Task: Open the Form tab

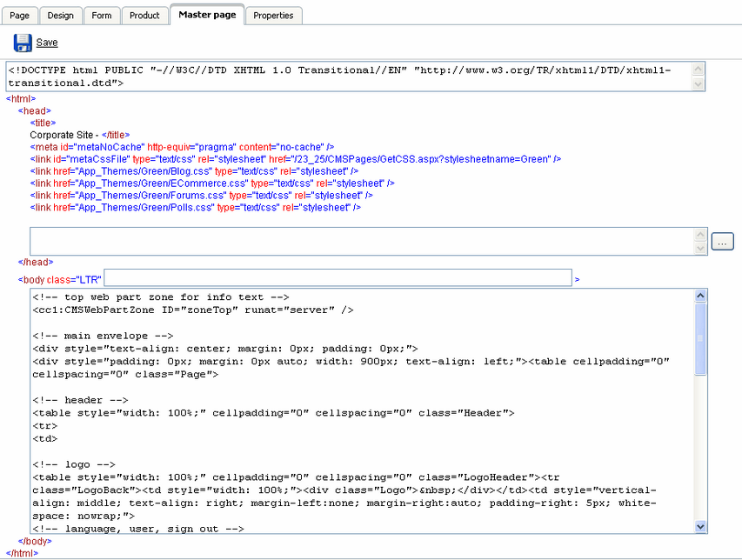Action: (x=102, y=16)
